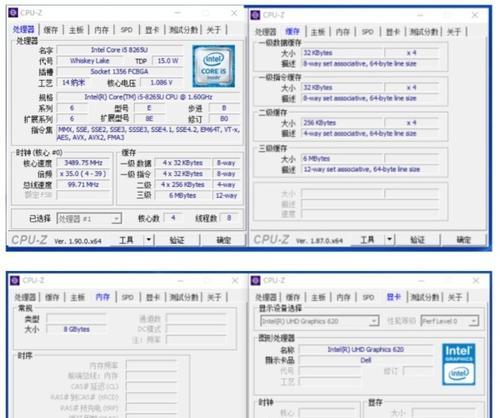Click 6 MBytes size in 三级缓存 group
Image resolution: width=500 pixels, height=418 pixels.
343,159
